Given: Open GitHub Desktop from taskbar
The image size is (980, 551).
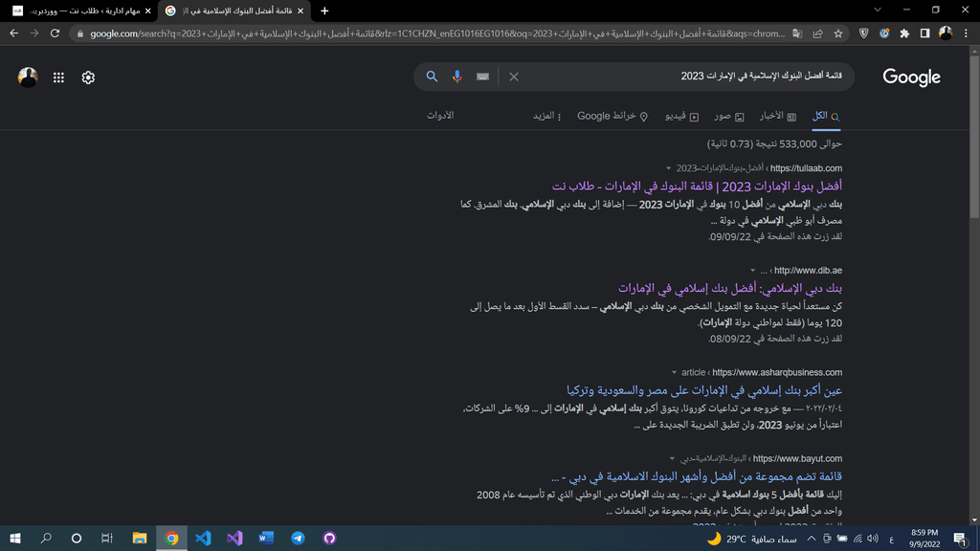Looking at the screenshot, I should click(x=329, y=538).
